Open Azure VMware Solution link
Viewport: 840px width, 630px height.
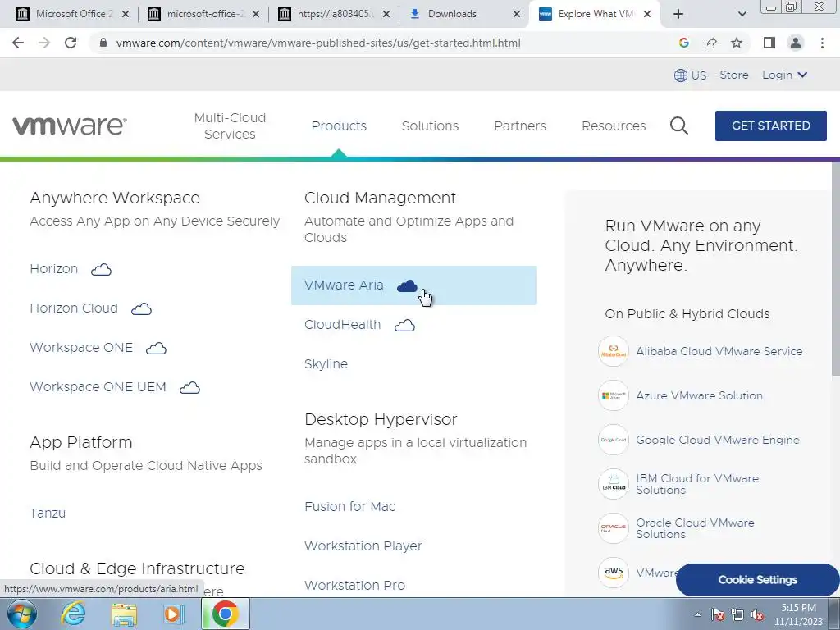pyautogui.click(x=699, y=396)
